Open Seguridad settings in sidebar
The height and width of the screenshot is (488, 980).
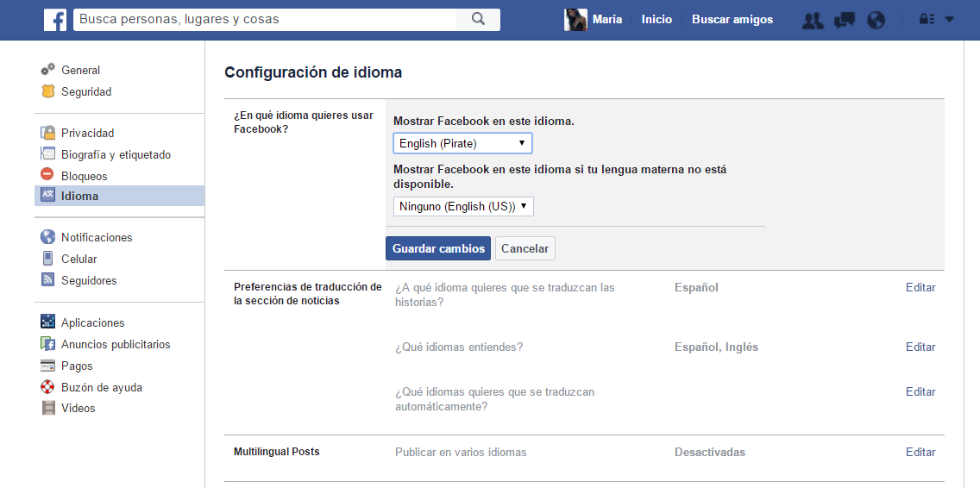(x=85, y=91)
